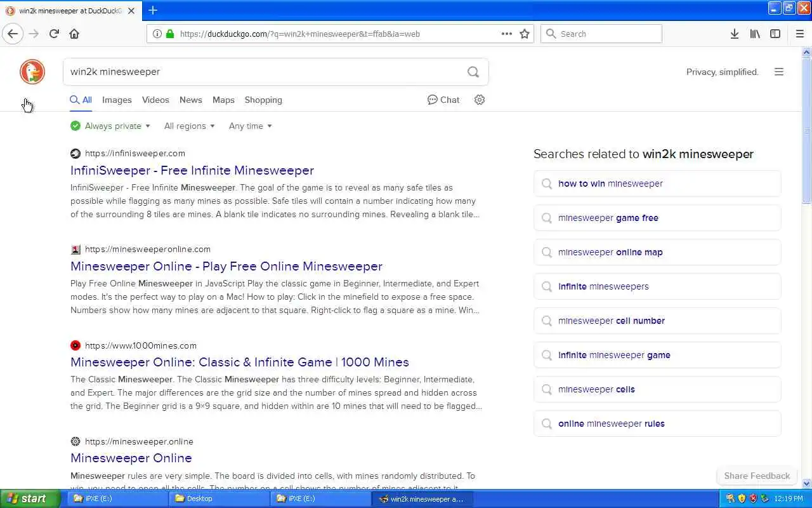Search for 'minesweeper cell number'
The width and height of the screenshot is (812, 508).
point(657,321)
